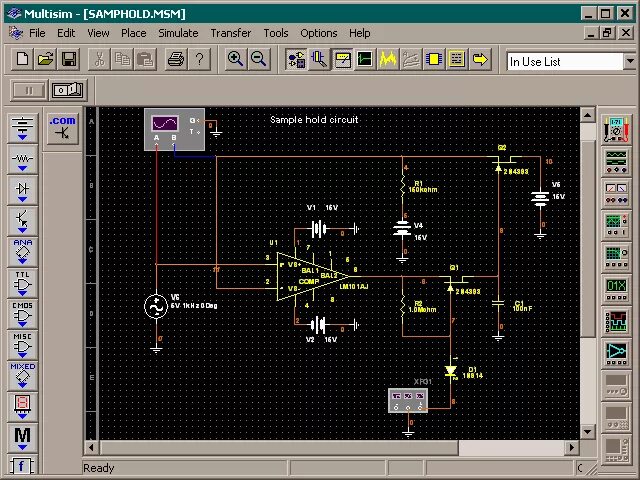Screen dimensions: 640x480
Task: Pause the simulation
Action: click(x=29, y=90)
